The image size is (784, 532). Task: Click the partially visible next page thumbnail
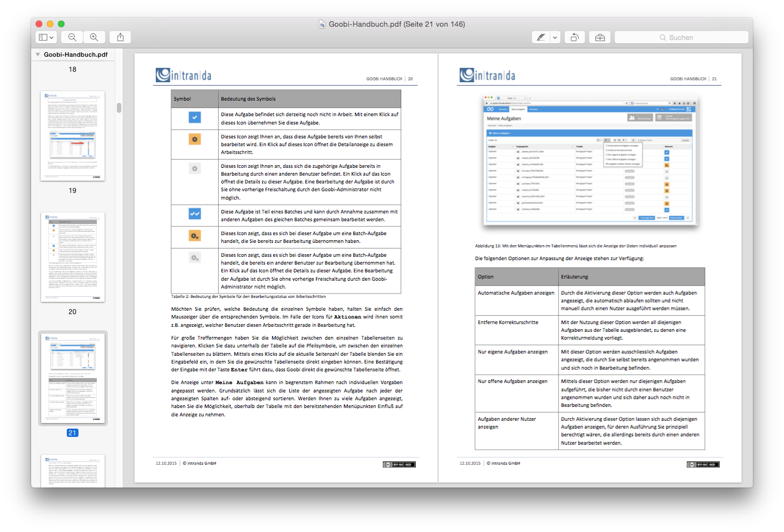[x=72, y=471]
